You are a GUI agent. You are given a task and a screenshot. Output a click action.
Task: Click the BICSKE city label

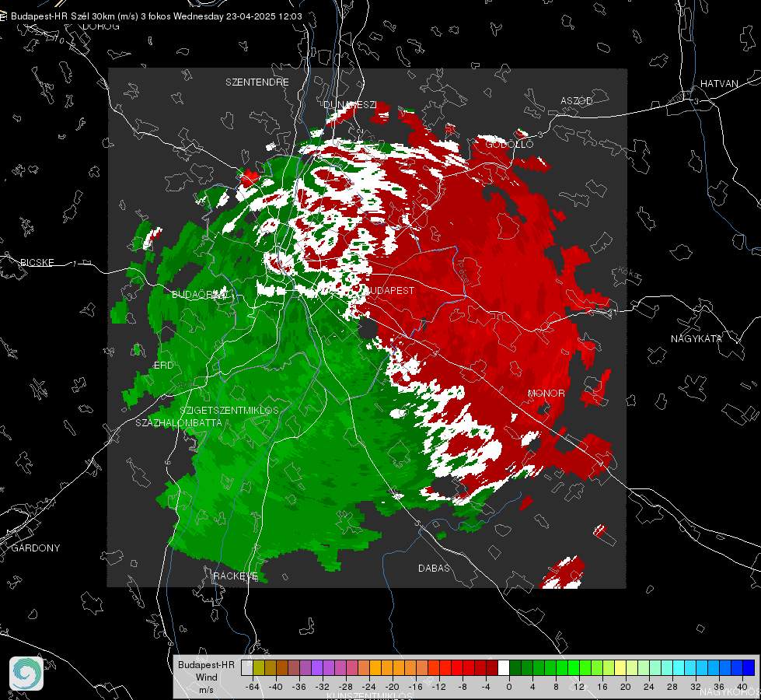37,262
